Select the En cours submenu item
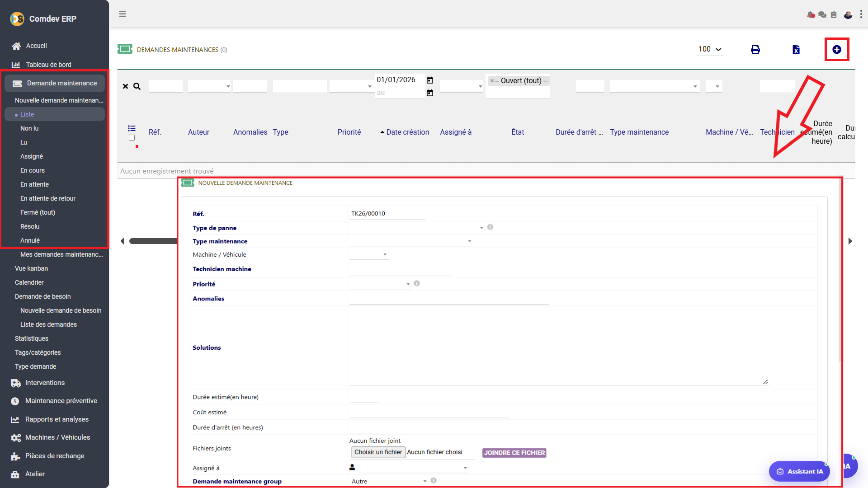Image resolution: width=868 pixels, height=488 pixels. point(33,170)
